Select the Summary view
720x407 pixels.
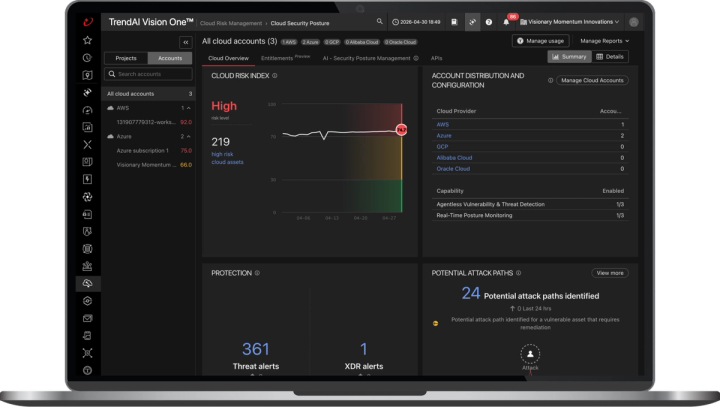(x=569, y=57)
